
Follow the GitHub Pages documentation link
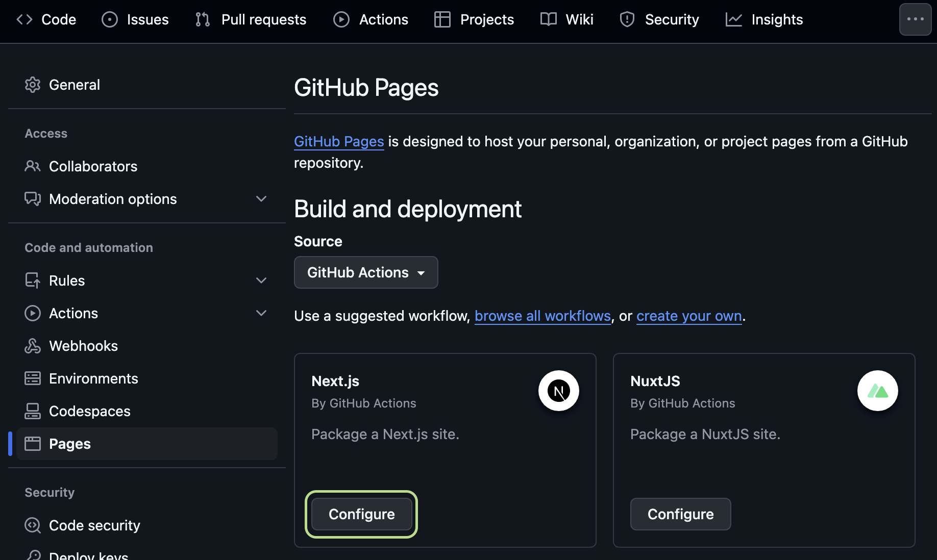tap(339, 141)
